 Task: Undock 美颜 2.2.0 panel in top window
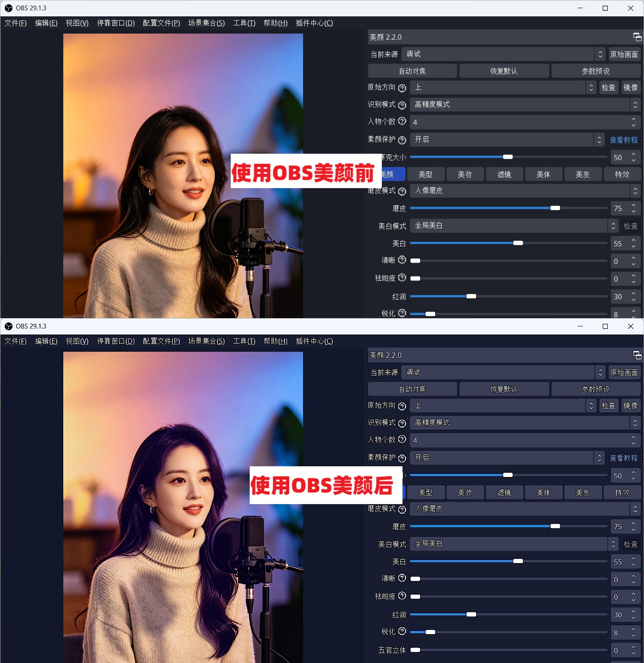637,37
